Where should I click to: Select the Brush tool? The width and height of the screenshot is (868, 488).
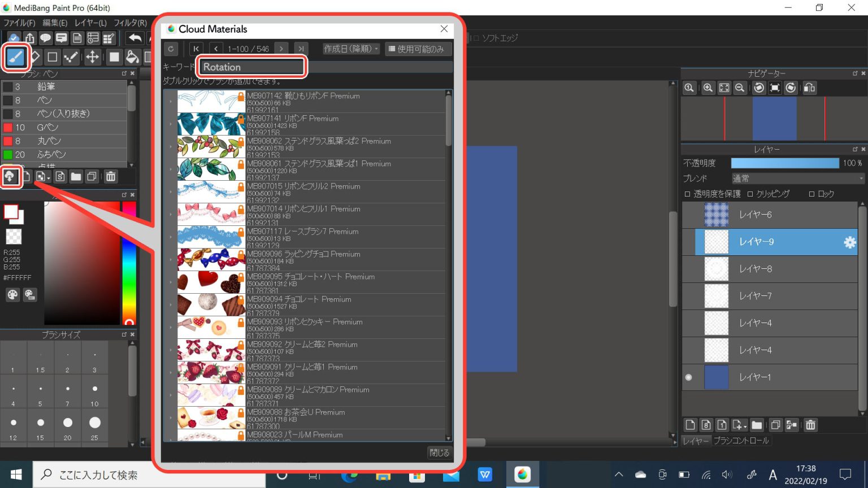coord(15,57)
